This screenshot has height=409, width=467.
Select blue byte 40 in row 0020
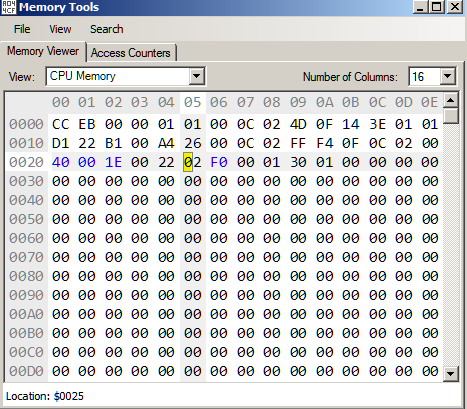point(61,162)
